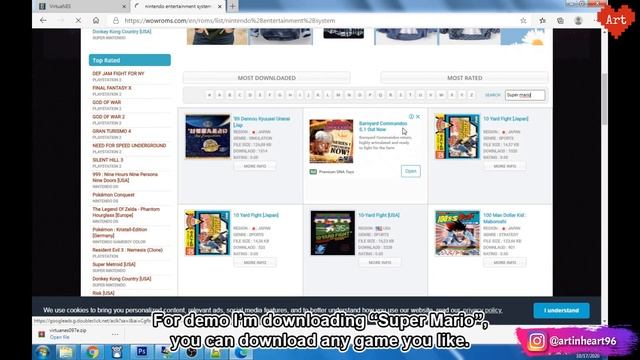Open the Barnyard Commandos ad Open button
The width and height of the screenshot is (640, 360).
[411, 171]
